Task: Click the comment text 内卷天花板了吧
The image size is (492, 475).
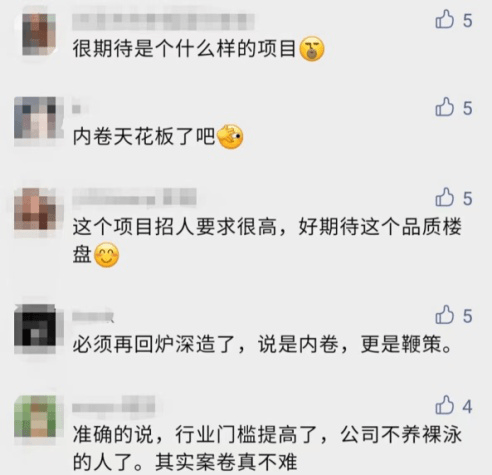Action: pos(144,136)
